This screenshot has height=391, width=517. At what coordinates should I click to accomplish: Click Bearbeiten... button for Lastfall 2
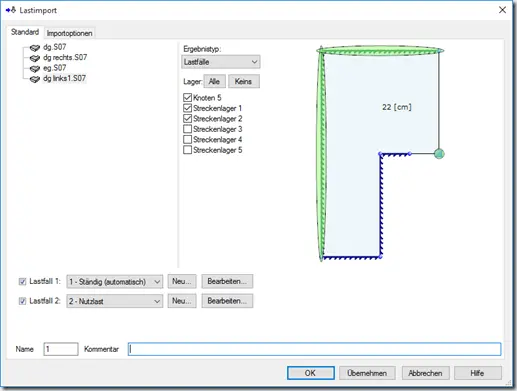227,301
